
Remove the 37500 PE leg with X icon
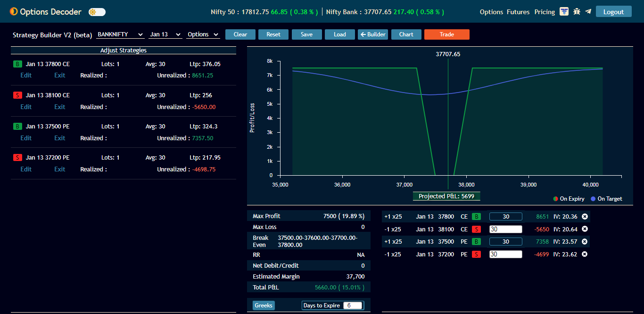pyautogui.click(x=585, y=241)
